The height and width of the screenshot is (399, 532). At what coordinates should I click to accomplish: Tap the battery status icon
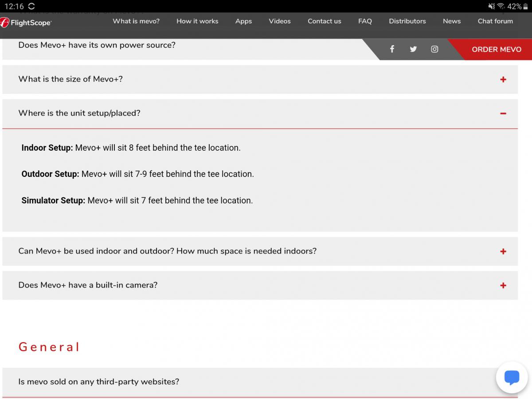(x=525, y=6)
